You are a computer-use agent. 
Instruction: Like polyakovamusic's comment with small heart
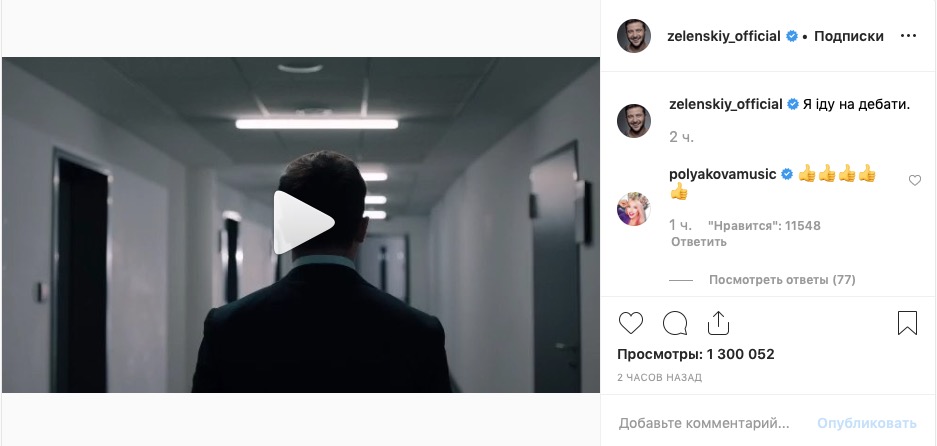click(915, 180)
